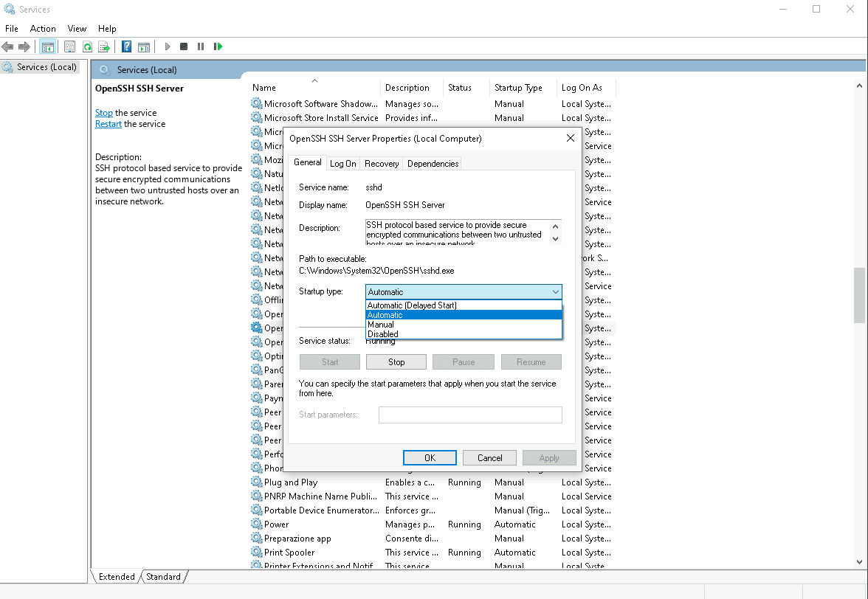Click the gear icon of Microsoft Software Shadow row
Viewport: 868px width, 599px height.
[x=256, y=103]
